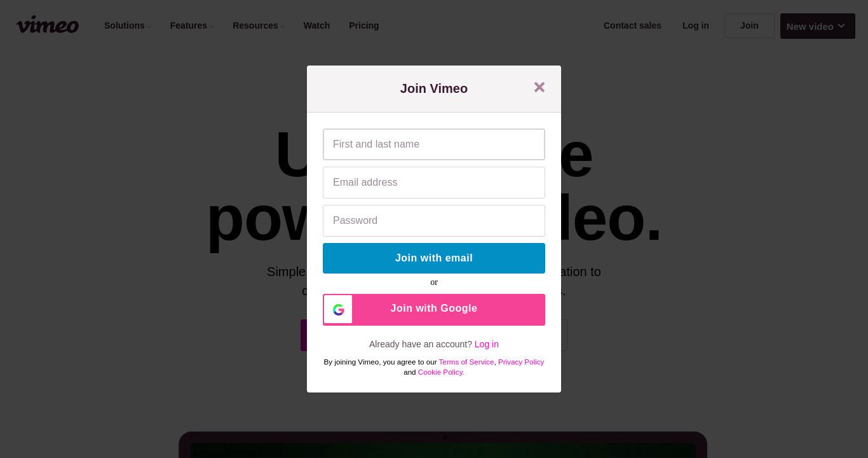The width and height of the screenshot is (868, 458).
Task: Click Log in link in dialog
Action: click(486, 344)
